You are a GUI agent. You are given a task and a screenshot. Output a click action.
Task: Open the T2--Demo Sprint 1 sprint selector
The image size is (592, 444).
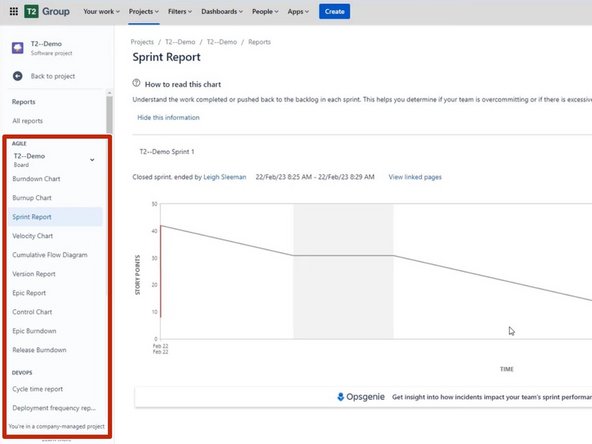(167, 152)
